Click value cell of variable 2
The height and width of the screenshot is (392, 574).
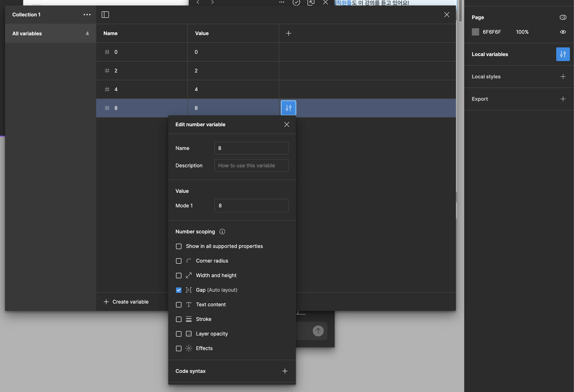pyautogui.click(x=233, y=71)
